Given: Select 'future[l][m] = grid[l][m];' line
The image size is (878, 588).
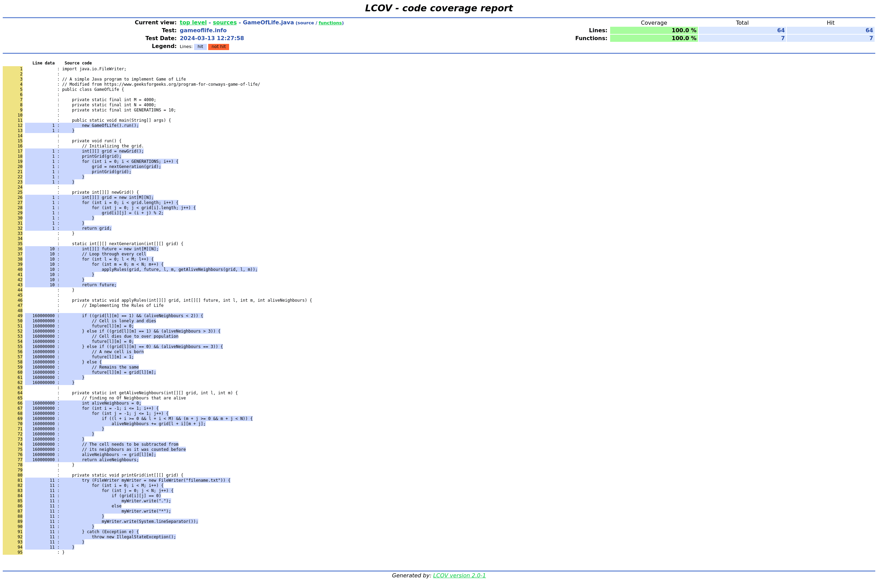Looking at the screenshot, I should [x=124, y=372].
